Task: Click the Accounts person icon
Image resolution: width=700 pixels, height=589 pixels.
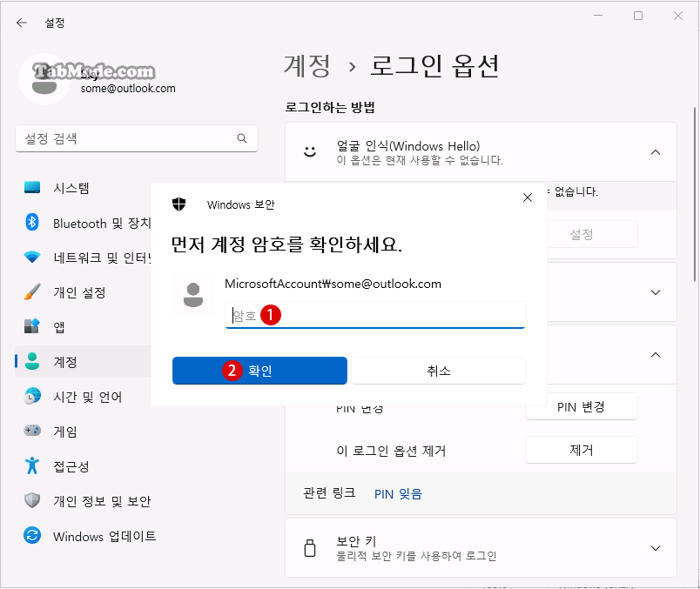Action: pos(32,361)
